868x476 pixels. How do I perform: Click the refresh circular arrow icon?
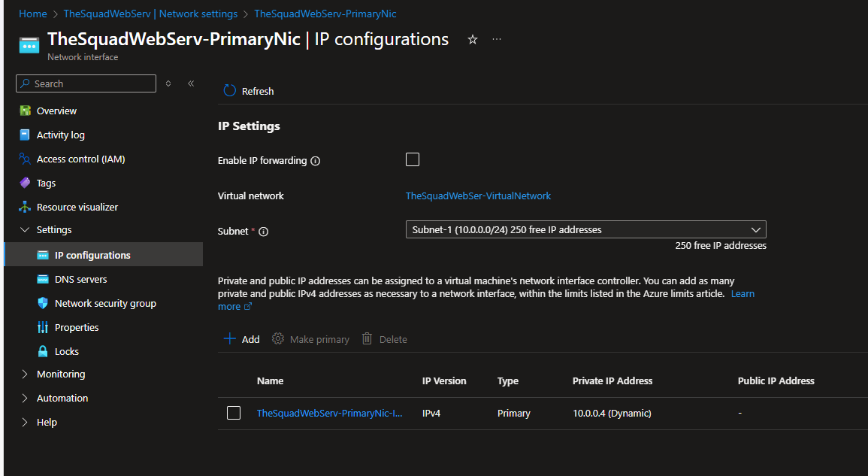(230, 91)
